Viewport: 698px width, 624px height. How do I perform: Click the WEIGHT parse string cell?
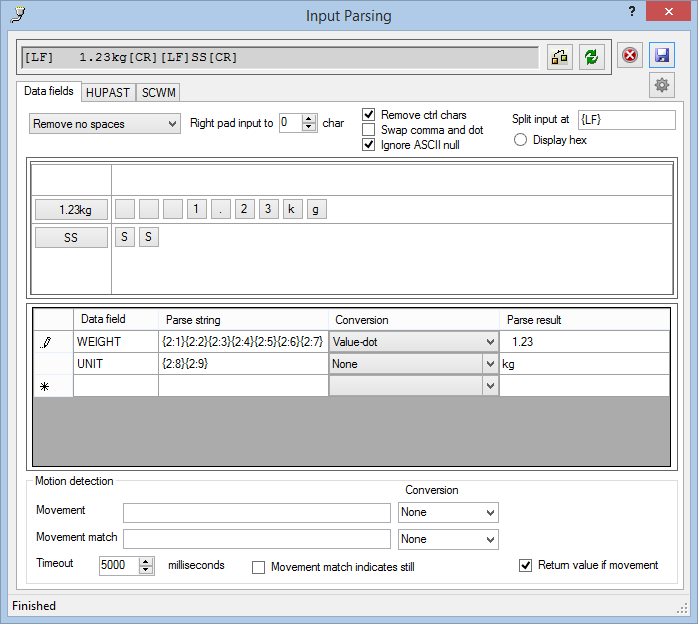pyautogui.click(x=243, y=342)
